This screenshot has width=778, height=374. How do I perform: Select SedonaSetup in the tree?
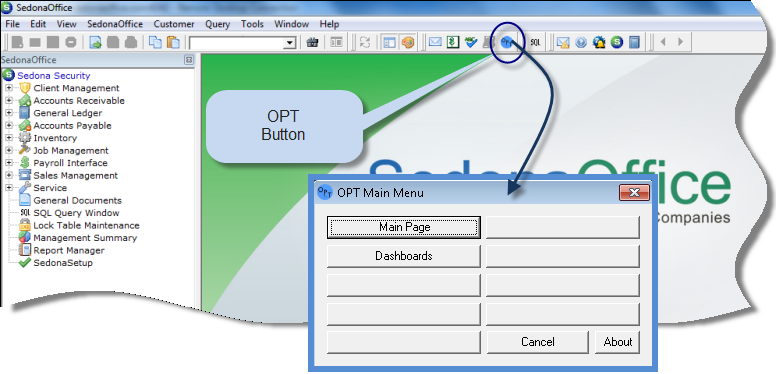click(x=63, y=263)
